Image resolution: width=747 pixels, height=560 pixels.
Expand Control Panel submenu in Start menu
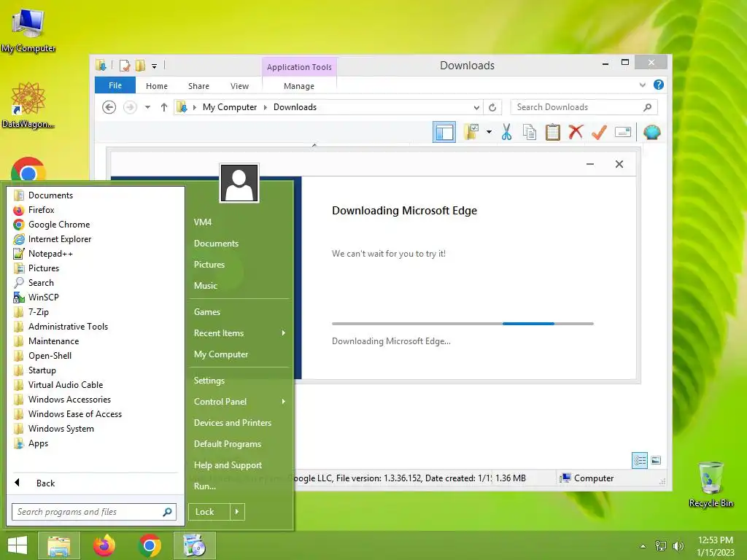coord(239,402)
